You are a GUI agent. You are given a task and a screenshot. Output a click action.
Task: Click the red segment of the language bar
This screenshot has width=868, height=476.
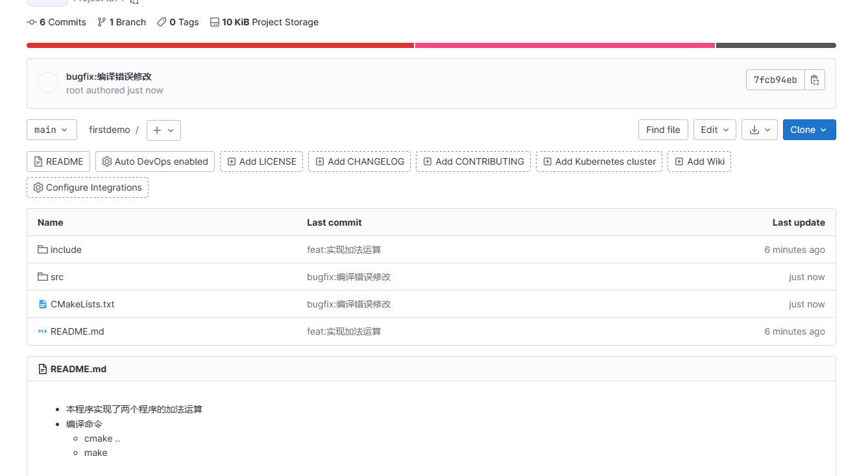point(220,45)
